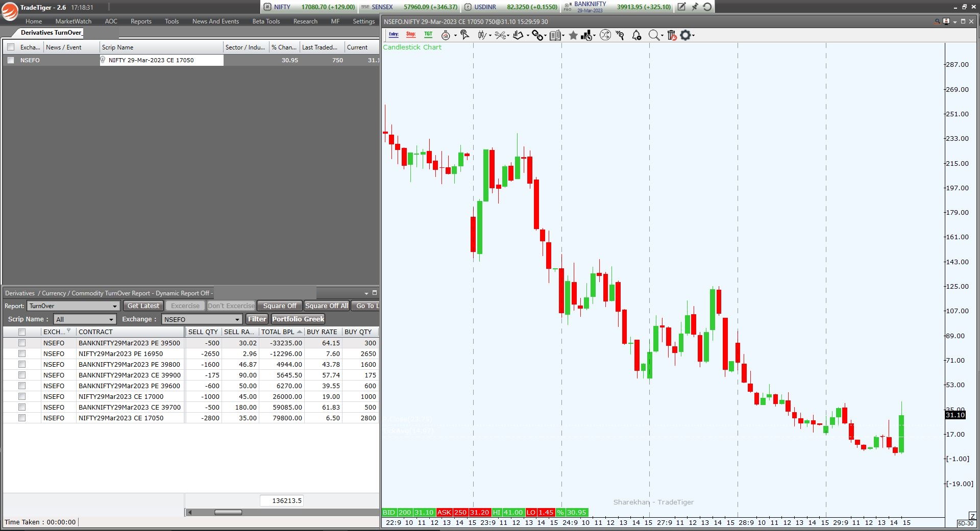Image resolution: width=980 pixels, height=531 pixels.
Task: Sort by the TOTAL BPL column header
Action: tap(281, 332)
